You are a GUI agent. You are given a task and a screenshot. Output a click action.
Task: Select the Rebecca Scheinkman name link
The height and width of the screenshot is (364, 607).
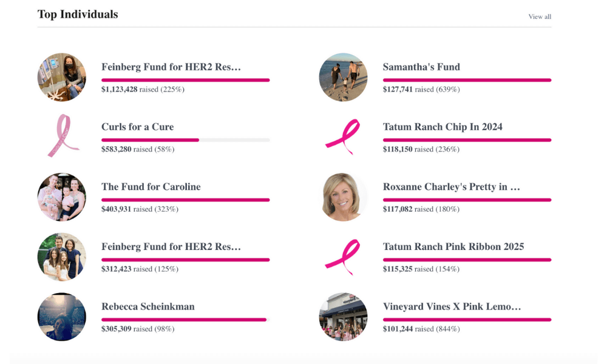point(148,306)
